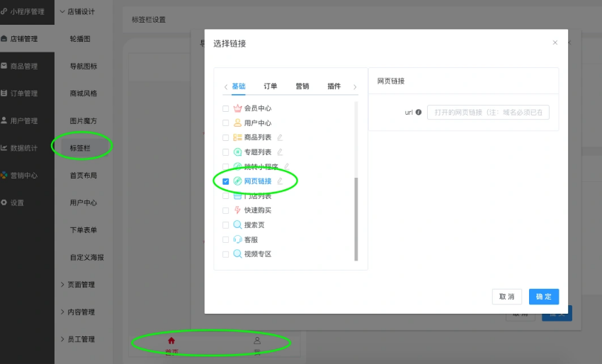The height and width of the screenshot is (364, 602).
Task: Check the 客服 checkbox
Action: coord(226,239)
